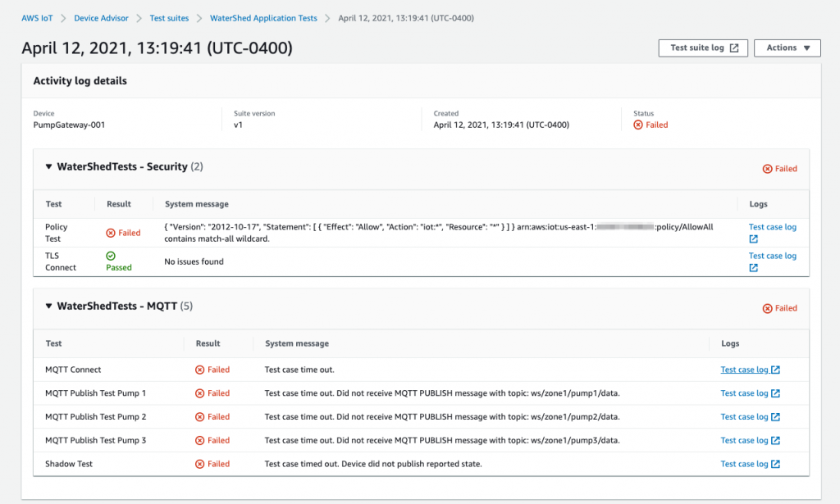Click the external link icon beside Shadow Test log
The width and height of the screenshot is (840, 504).
coord(776,464)
